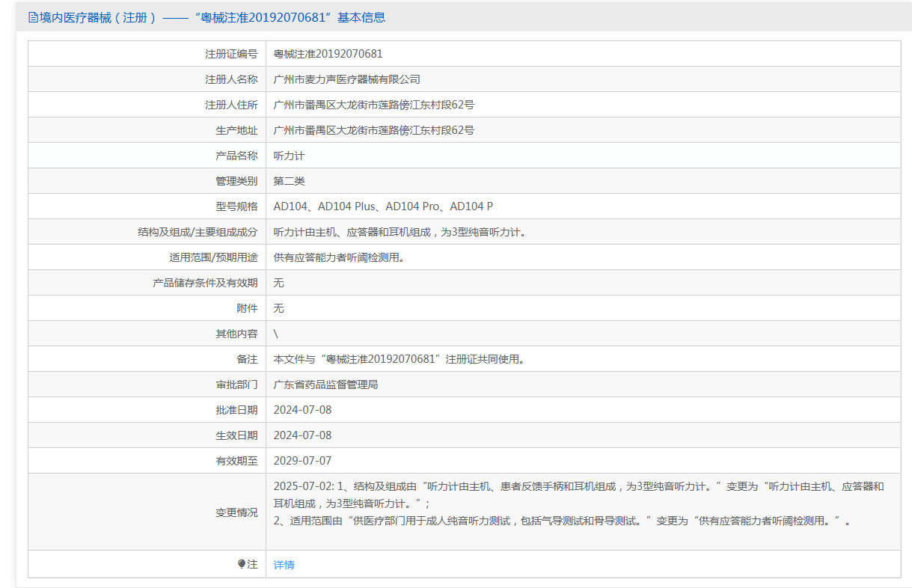
Task: Click the 批准日期 label
Action: pos(236,410)
